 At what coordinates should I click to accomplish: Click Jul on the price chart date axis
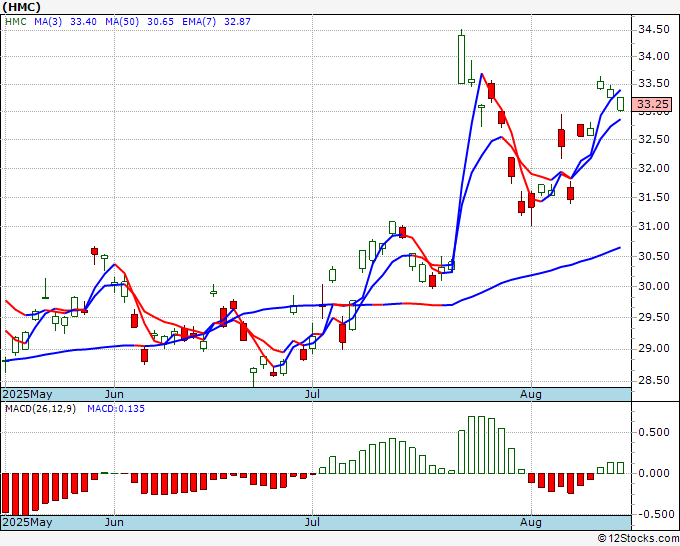click(312, 395)
